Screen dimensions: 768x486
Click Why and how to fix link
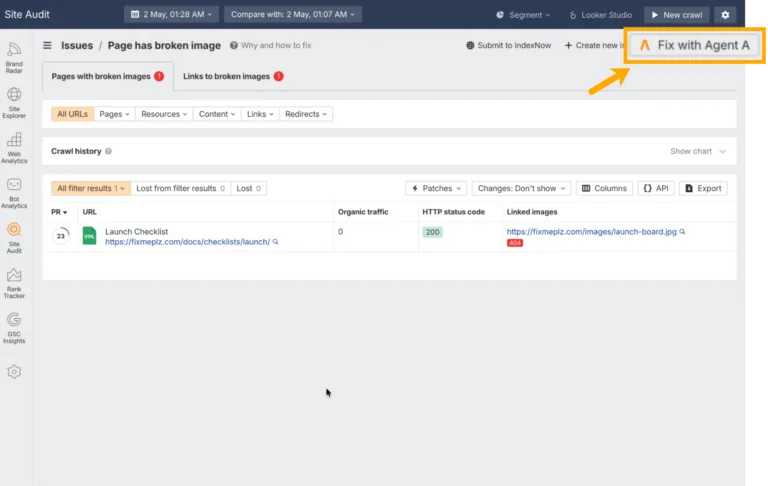pos(276,45)
